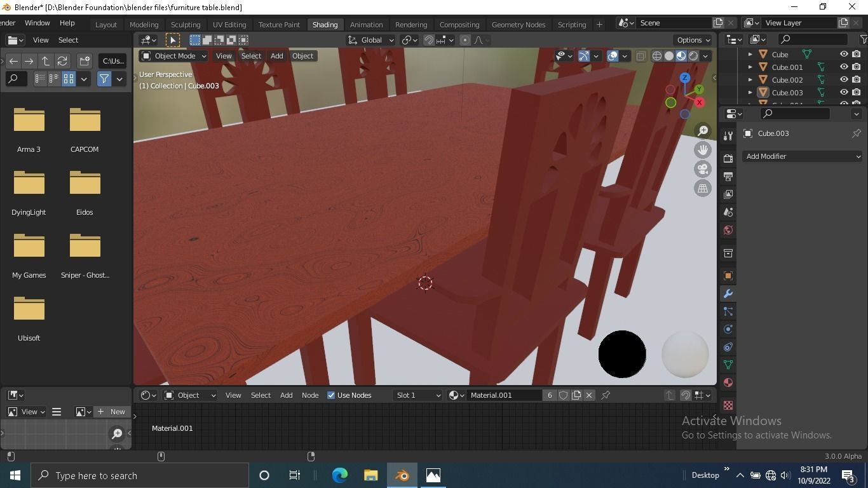
Task: Click the New image button
Action: 111,412
